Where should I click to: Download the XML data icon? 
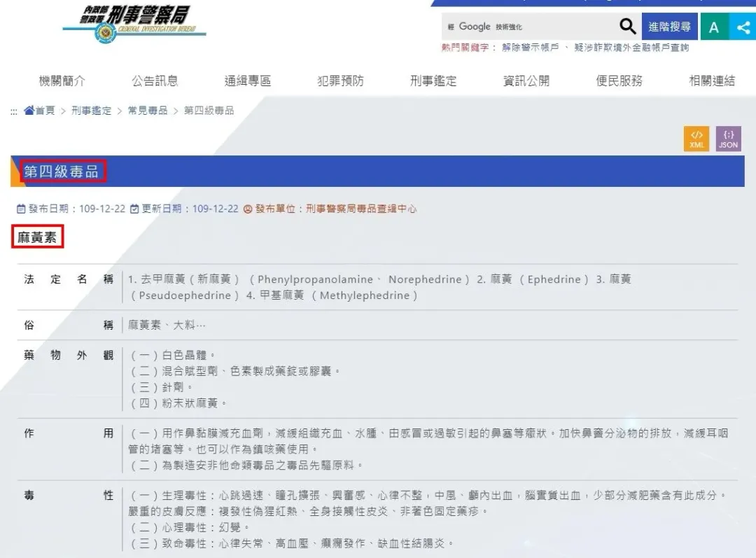coord(696,139)
